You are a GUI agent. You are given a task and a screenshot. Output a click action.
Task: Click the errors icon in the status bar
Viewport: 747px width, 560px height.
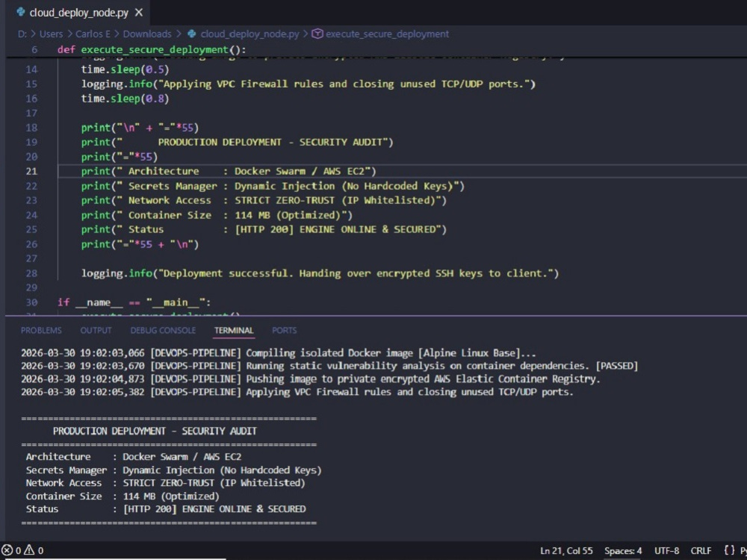tap(7, 550)
